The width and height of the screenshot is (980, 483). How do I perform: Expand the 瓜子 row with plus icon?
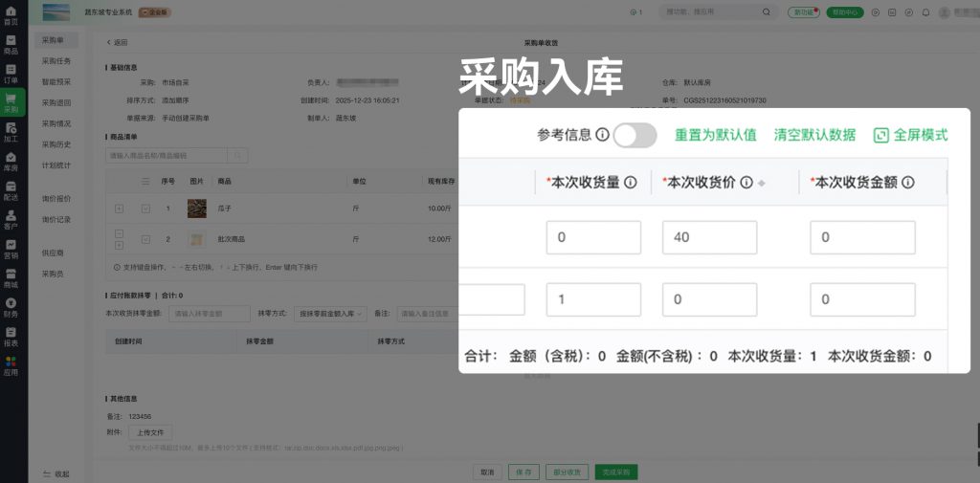(x=119, y=209)
